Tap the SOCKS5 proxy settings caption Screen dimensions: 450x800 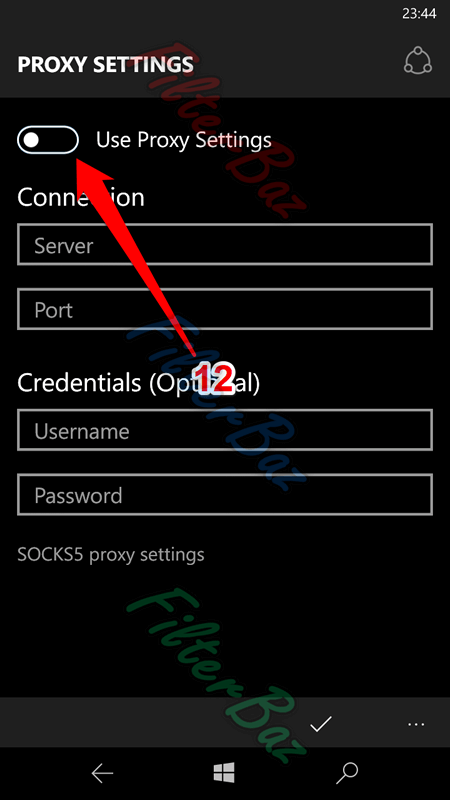pos(111,554)
